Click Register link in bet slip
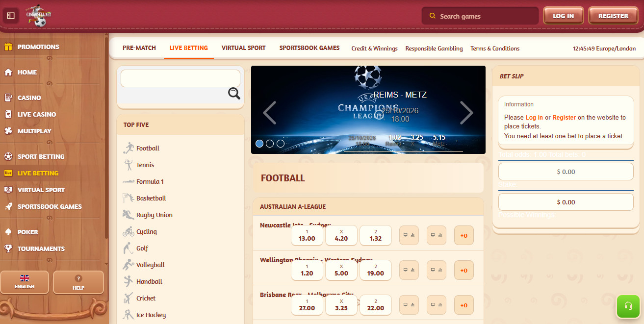This screenshot has height=324, width=644. 564,118
